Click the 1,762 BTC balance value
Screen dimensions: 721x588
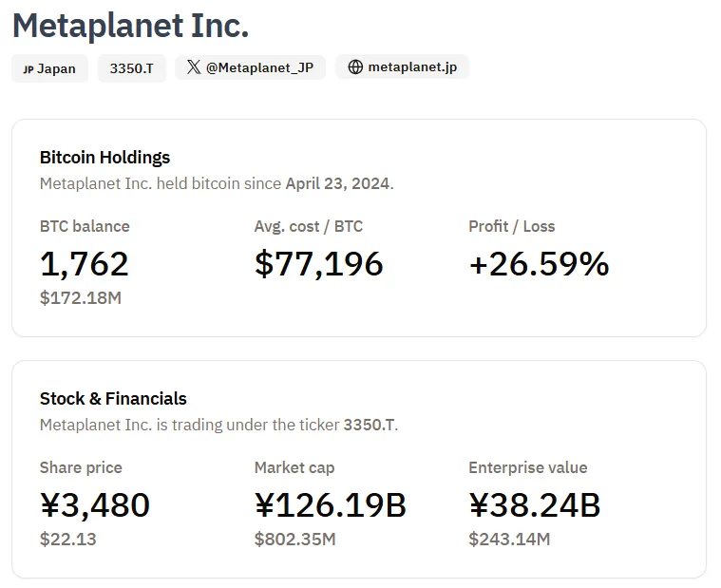[x=84, y=263]
